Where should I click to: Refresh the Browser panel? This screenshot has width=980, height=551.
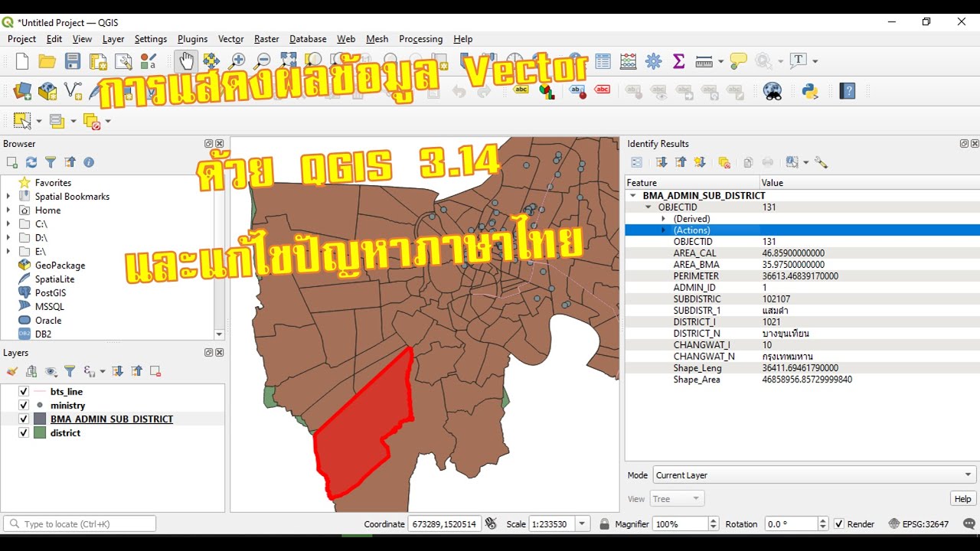click(x=31, y=162)
